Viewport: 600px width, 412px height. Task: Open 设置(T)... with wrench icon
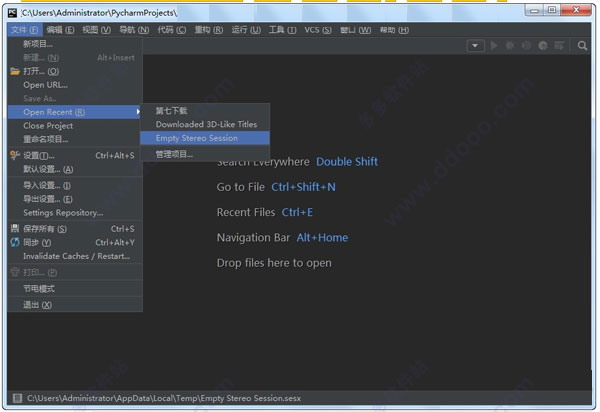[75, 155]
